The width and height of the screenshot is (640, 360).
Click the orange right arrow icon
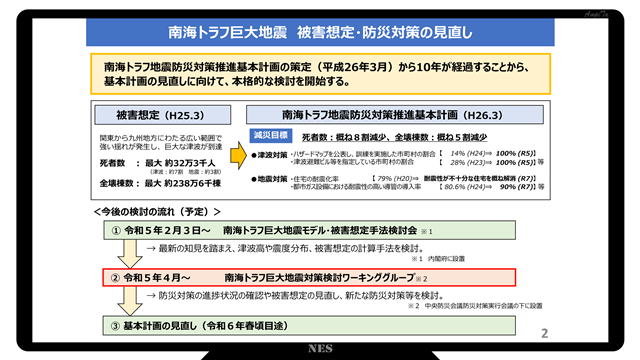(x=238, y=156)
